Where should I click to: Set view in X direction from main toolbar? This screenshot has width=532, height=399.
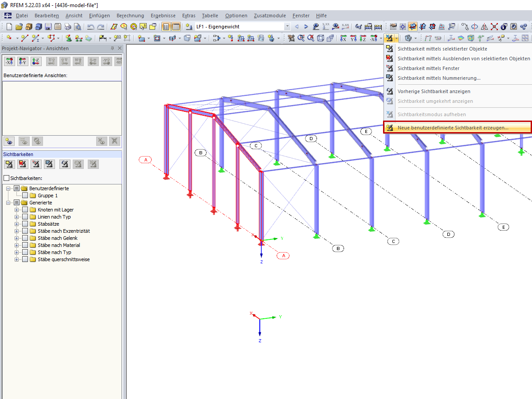click(x=343, y=38)
